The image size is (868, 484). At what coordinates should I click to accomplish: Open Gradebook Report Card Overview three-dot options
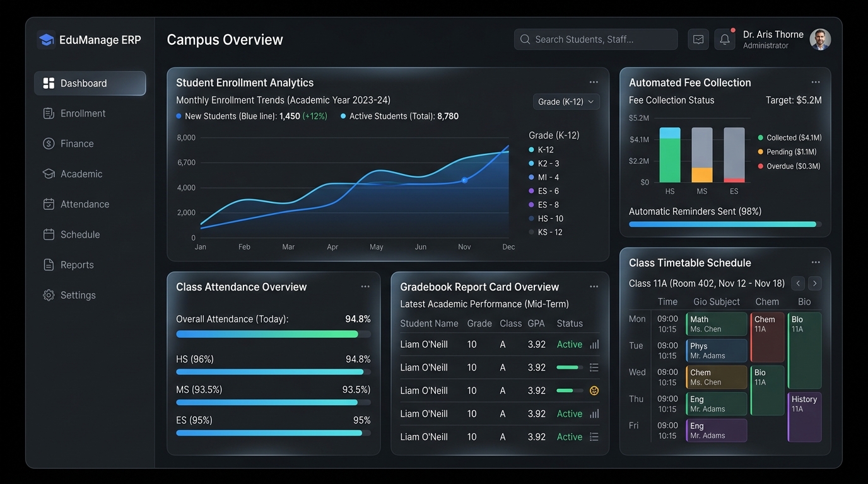[x=594, y=286]
